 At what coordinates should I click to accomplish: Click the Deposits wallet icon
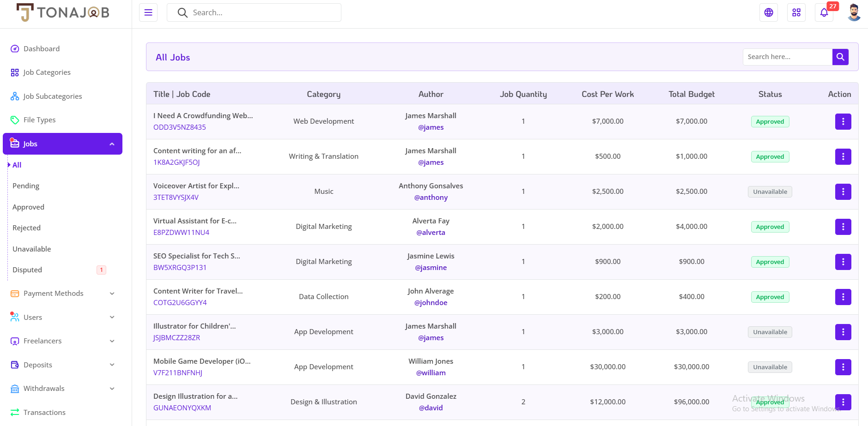point(15,365)
